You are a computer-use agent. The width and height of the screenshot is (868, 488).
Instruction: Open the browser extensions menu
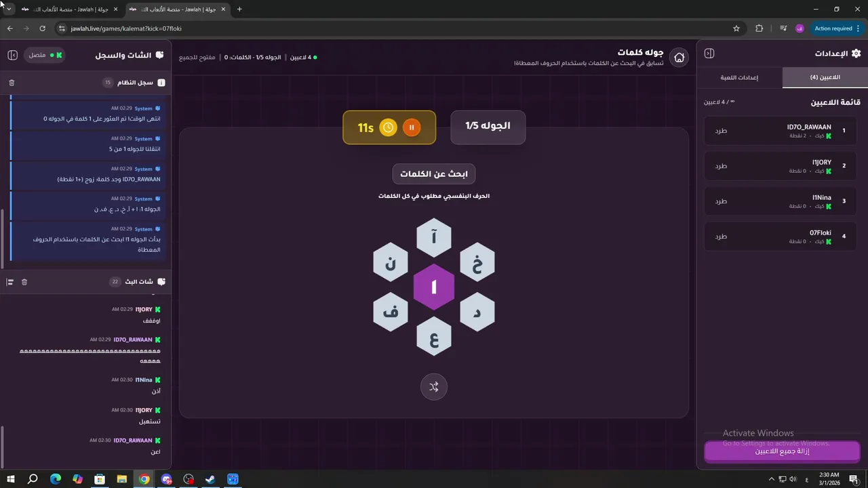[x=759, y=28]
